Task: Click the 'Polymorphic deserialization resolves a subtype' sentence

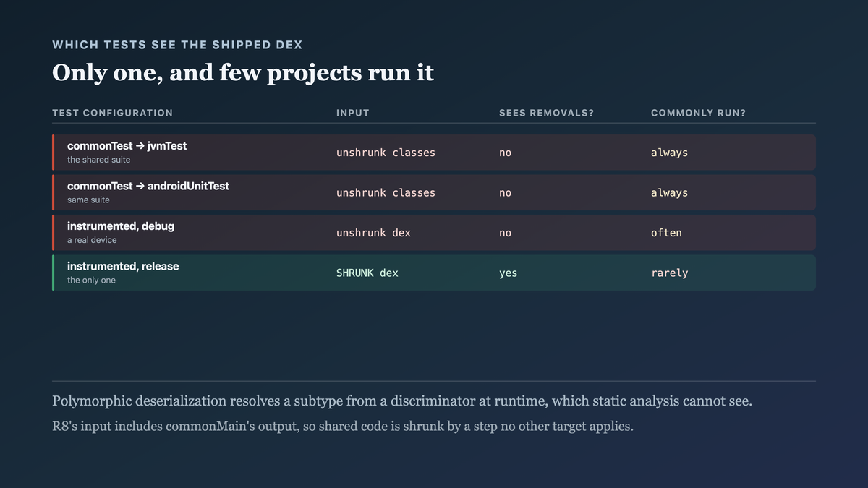Action: pos(402,401)
